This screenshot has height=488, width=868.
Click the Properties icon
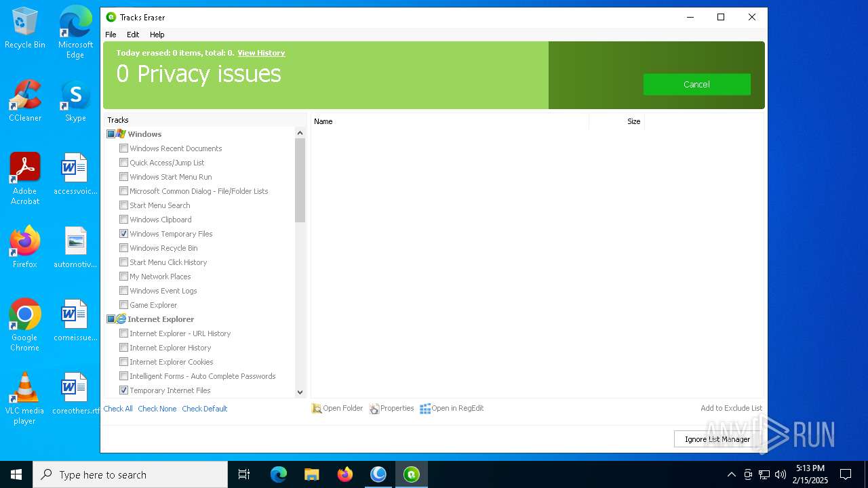coord(374,409)
